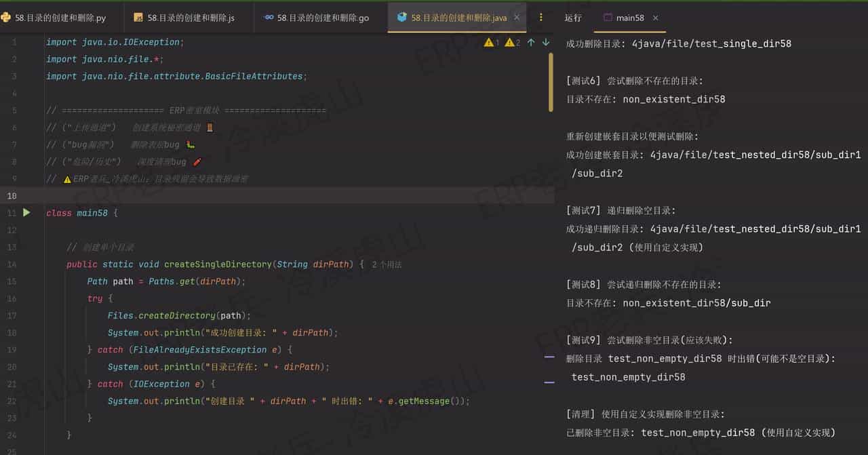Click the "2 个用法" usages hint
Image resolution: width=868 pixels, height=455 pixels.
[x=387, y=264]
